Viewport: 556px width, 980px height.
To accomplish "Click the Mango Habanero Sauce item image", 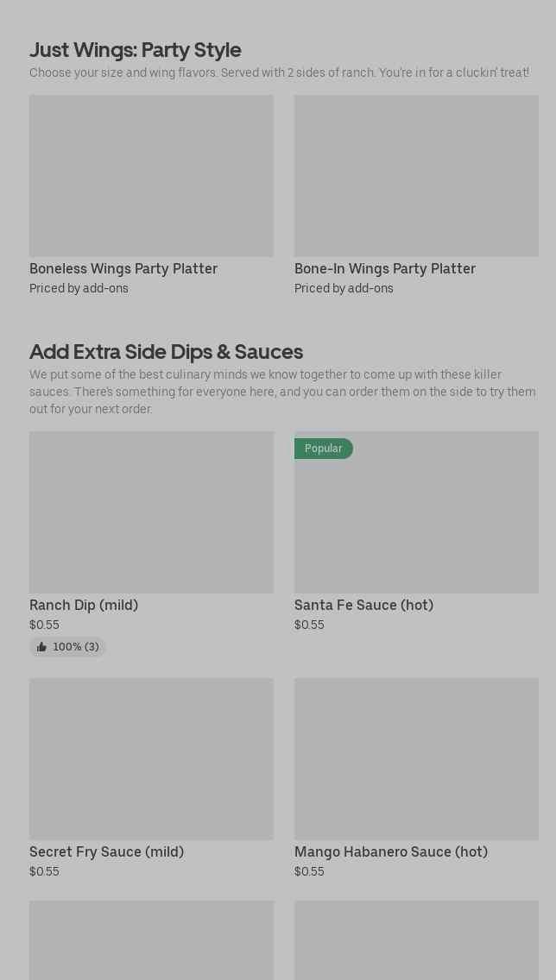I will pos(416,759).
